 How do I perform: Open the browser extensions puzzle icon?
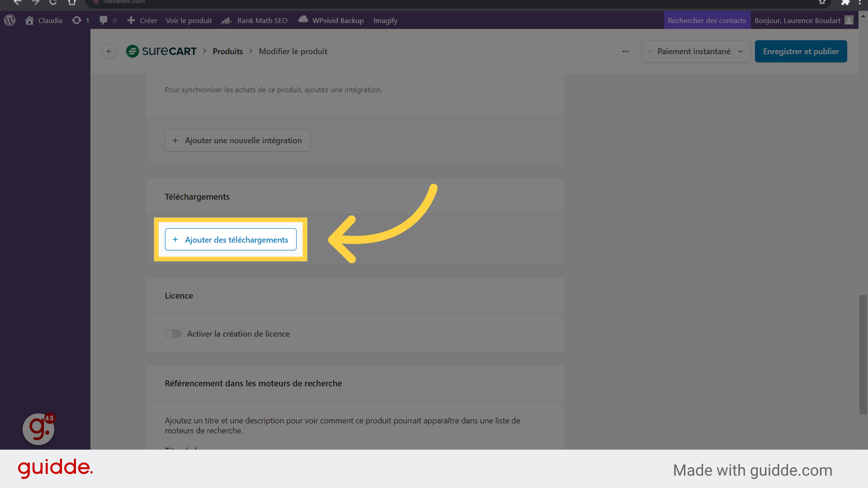coord(845,2)
